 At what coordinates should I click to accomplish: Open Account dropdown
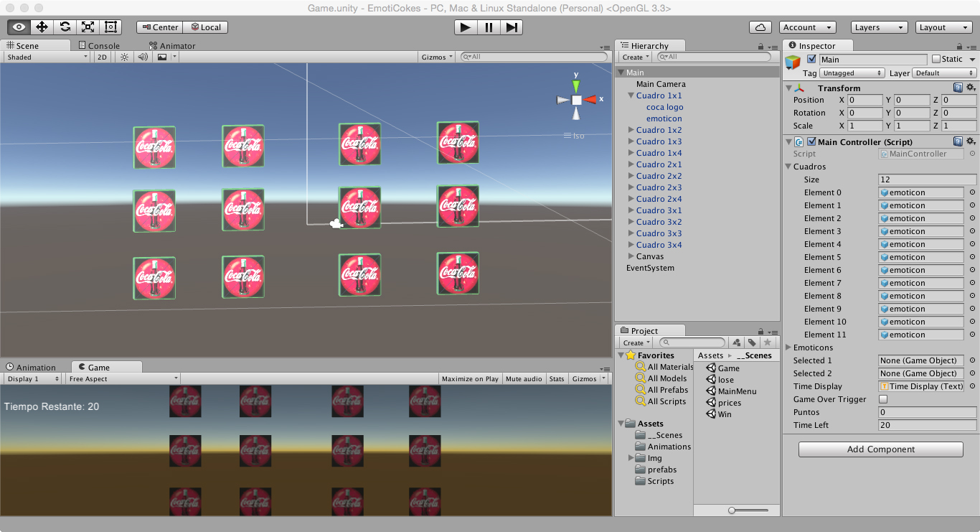[808, 27]
